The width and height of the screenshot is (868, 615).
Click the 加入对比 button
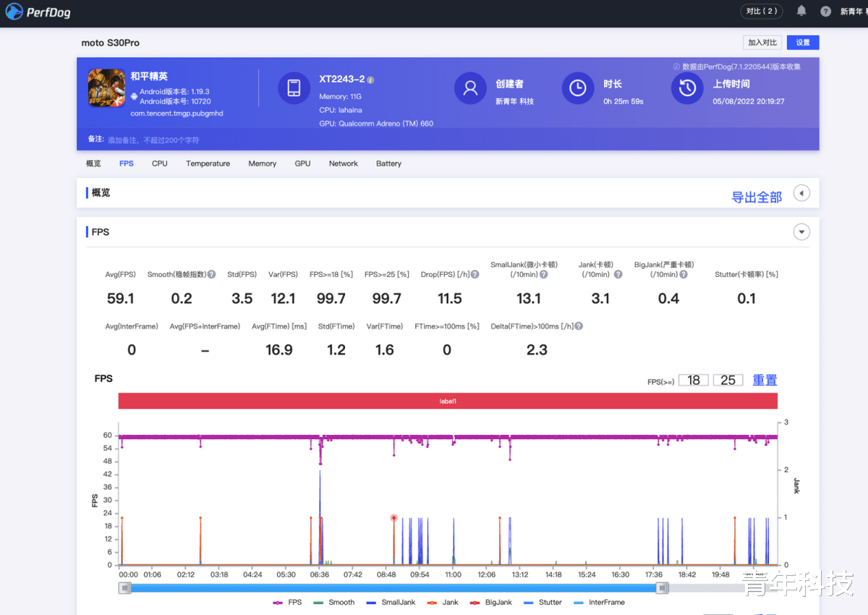tap(762, 43)
